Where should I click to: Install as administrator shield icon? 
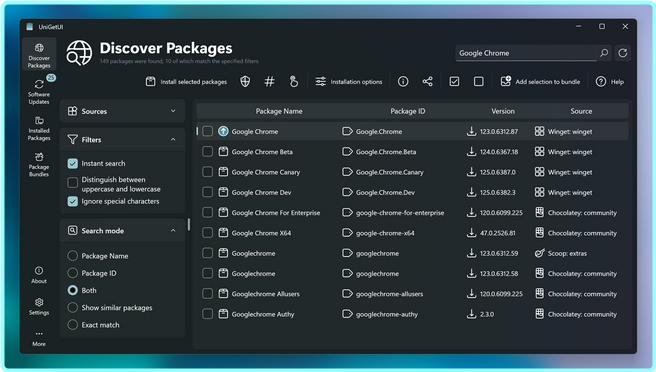245,82
